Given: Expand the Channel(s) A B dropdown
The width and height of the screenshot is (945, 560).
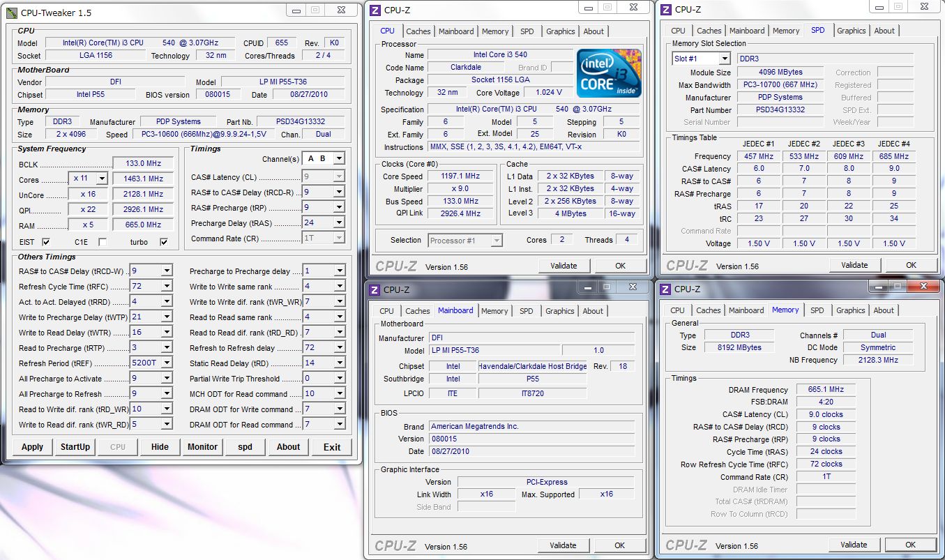Looking at the screenshot, I should pyautogui.click(x=339, y=158).
